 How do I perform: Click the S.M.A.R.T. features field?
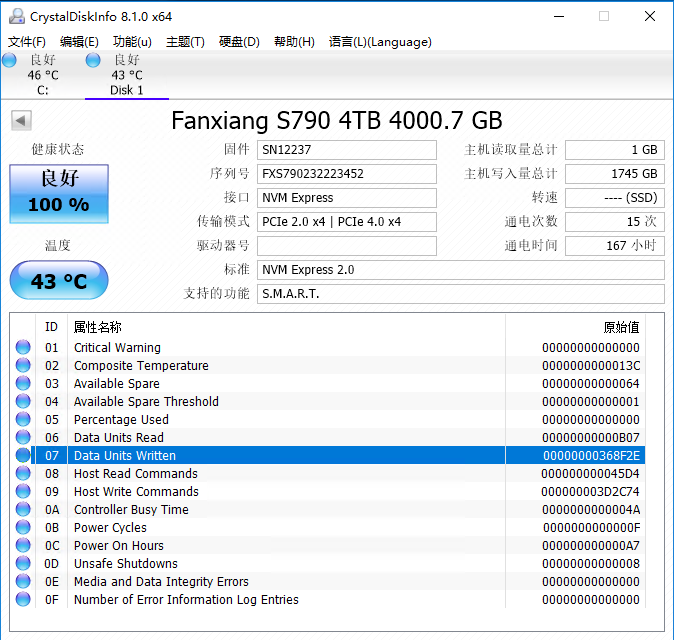pyautogui.click(x=461, y=294)
